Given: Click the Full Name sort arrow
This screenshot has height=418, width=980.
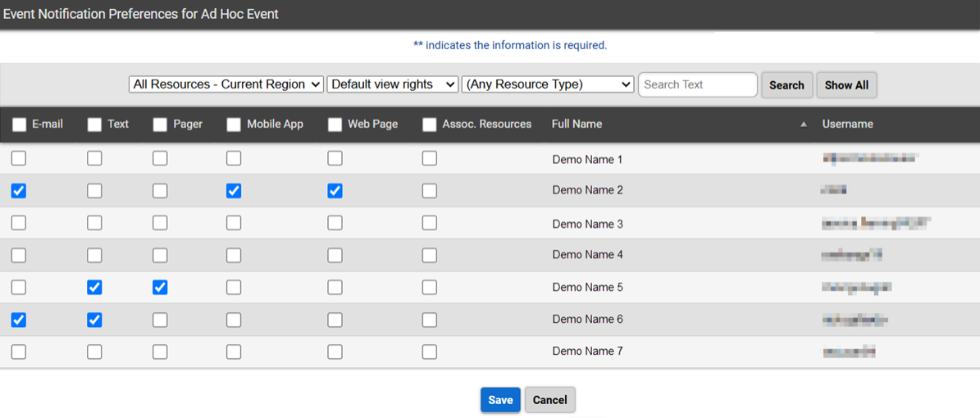Looking at the screenshot, I should point(803,125).
